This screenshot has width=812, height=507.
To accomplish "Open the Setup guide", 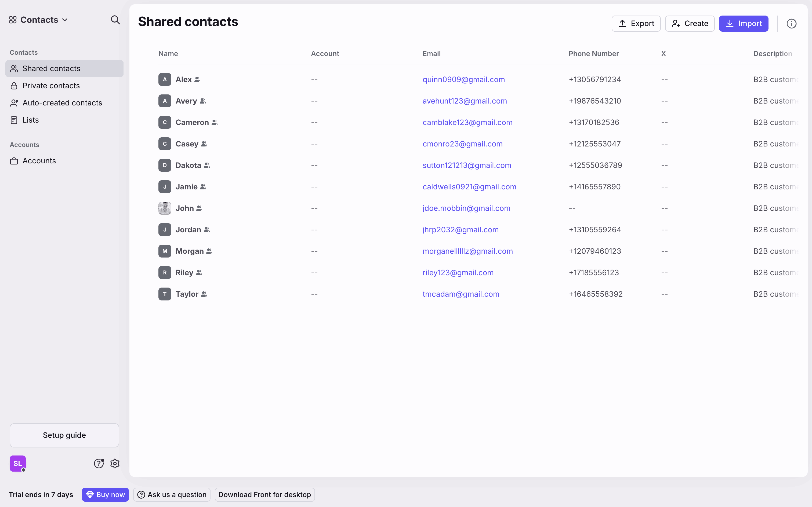I will (x=64, y=435).
